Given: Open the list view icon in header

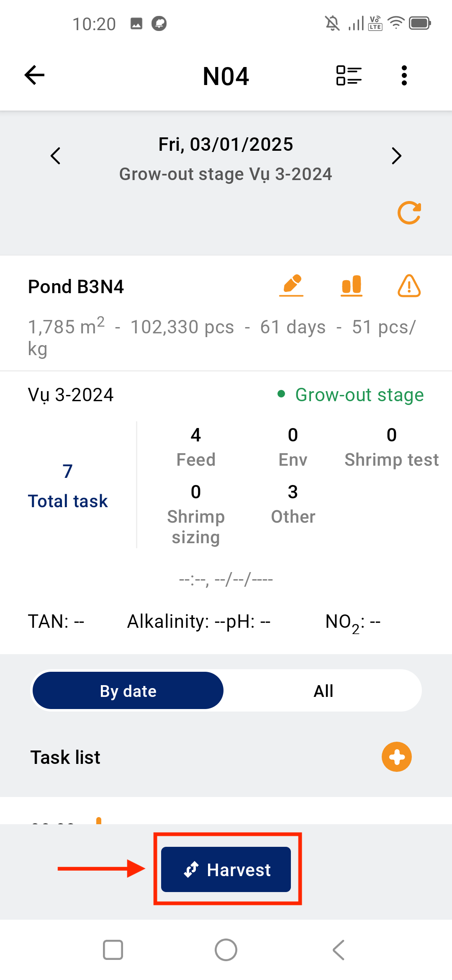Looking at the screenshot, I should click(x=349, y=76).
